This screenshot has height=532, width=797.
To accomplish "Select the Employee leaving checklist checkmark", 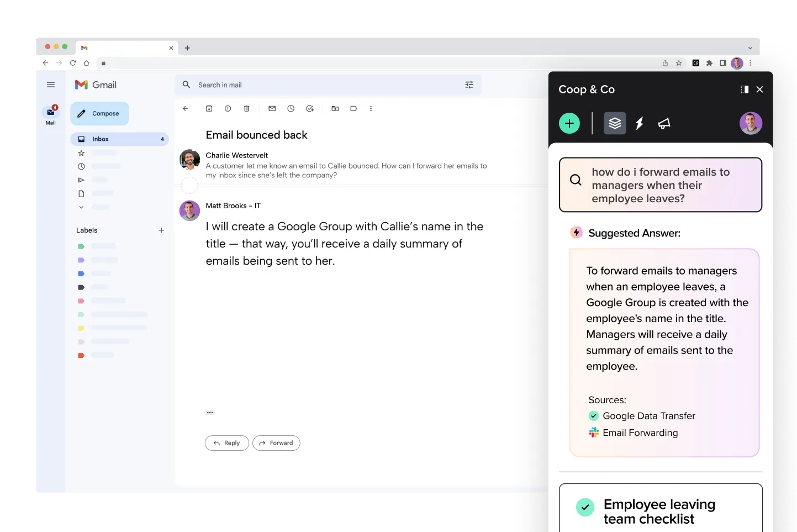I will tap(585, 506).
